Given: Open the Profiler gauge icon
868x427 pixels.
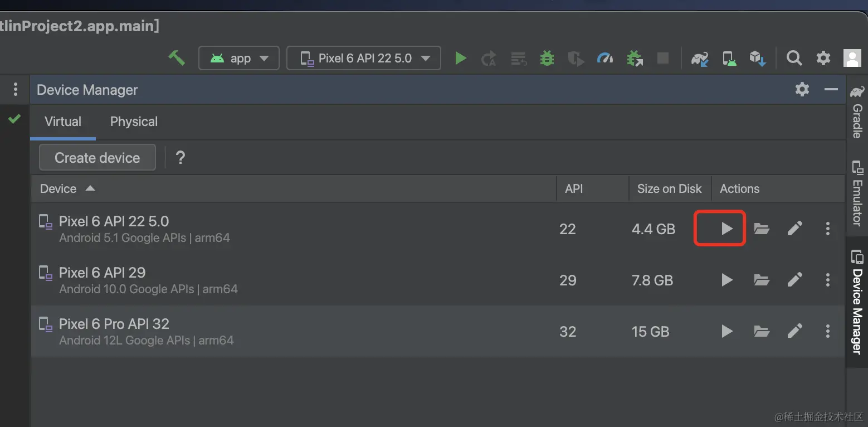Looking at the screenshot, I should [x=605, y=58].
